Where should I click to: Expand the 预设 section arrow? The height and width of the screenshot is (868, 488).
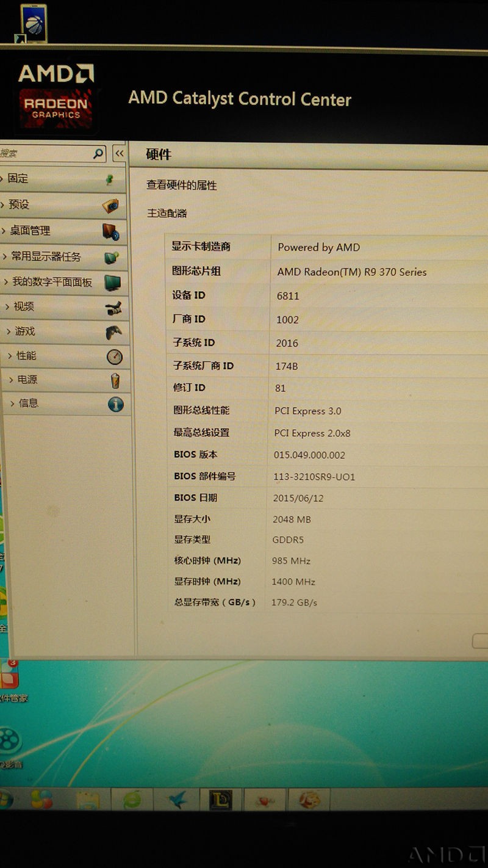pos(4,205)
